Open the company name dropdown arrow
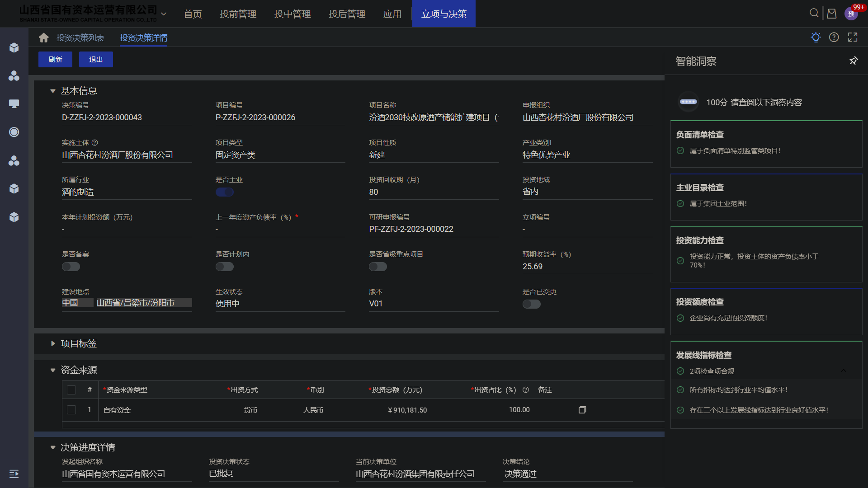The image size is (868, 488). (x=164, y=14)
